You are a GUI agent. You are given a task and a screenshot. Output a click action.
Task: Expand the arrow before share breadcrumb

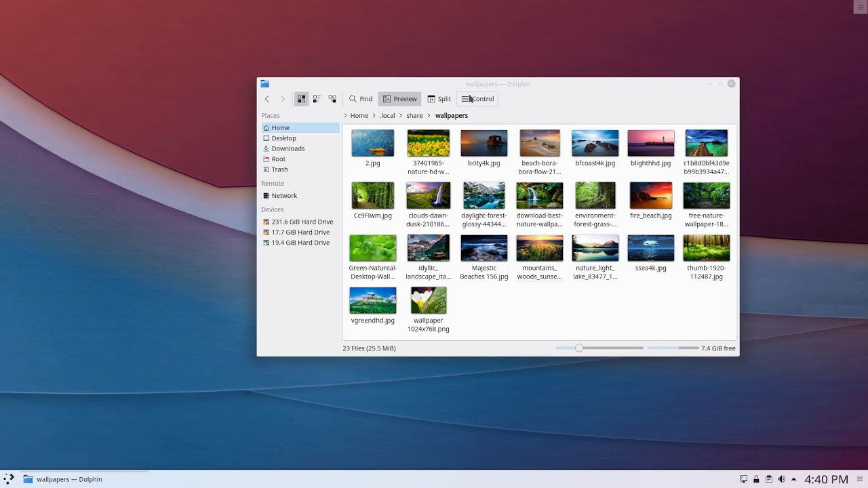point(401,116)
